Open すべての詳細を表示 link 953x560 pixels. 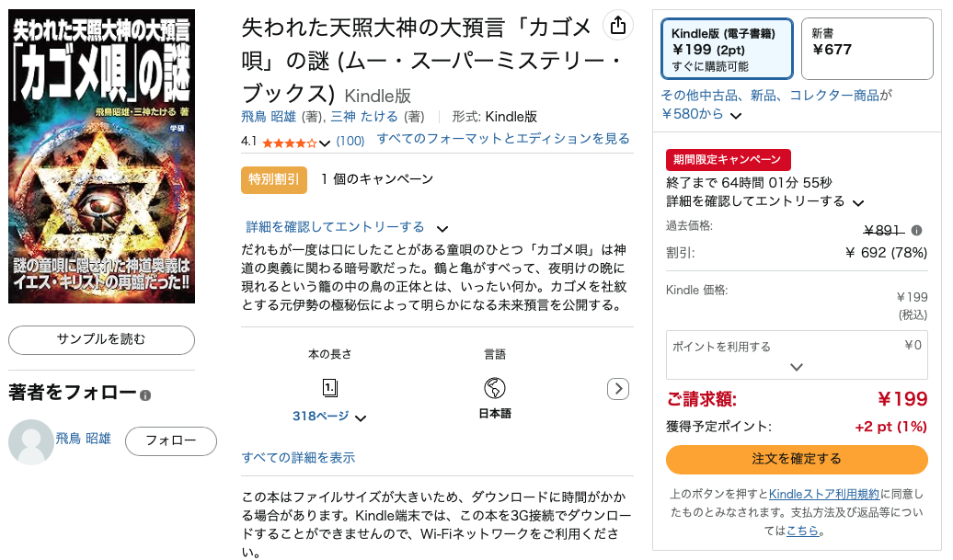tap(298, 457)
